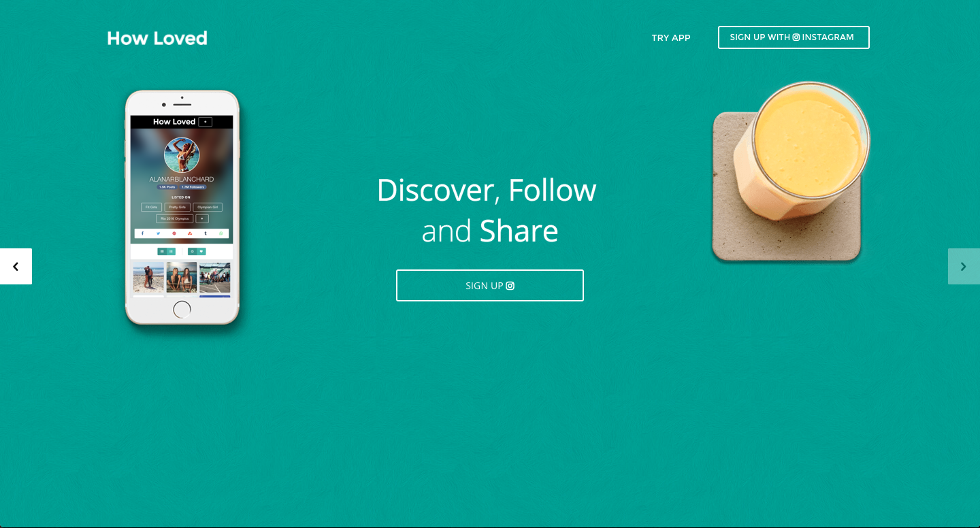The image size is (980, 528).
Task: Click SIGN UP WITH INSTAGRAM button
Action: click(x=794, y=37)
